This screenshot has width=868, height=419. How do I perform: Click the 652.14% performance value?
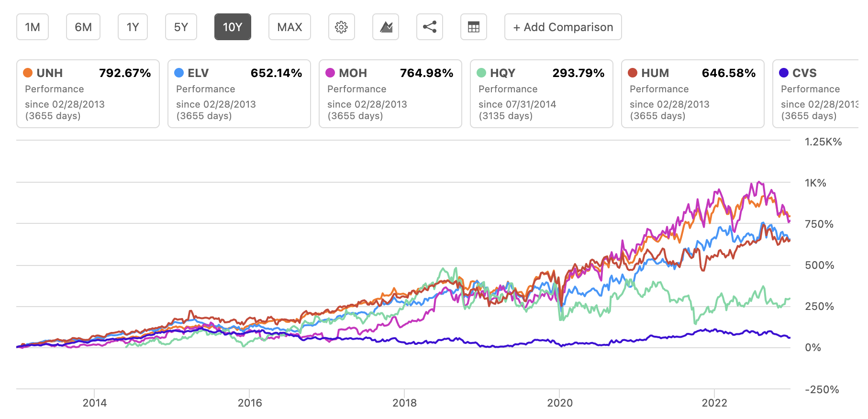[x=277, y=73]
